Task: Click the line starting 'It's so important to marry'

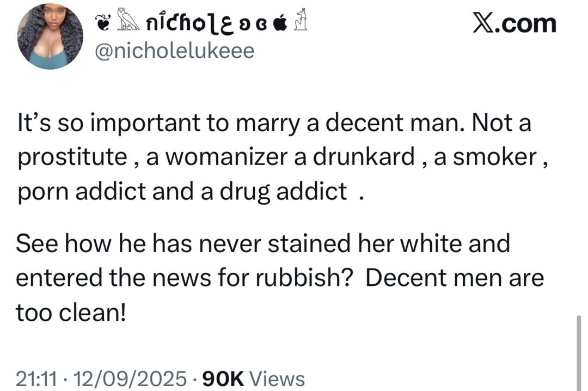Action: point(273,124)
